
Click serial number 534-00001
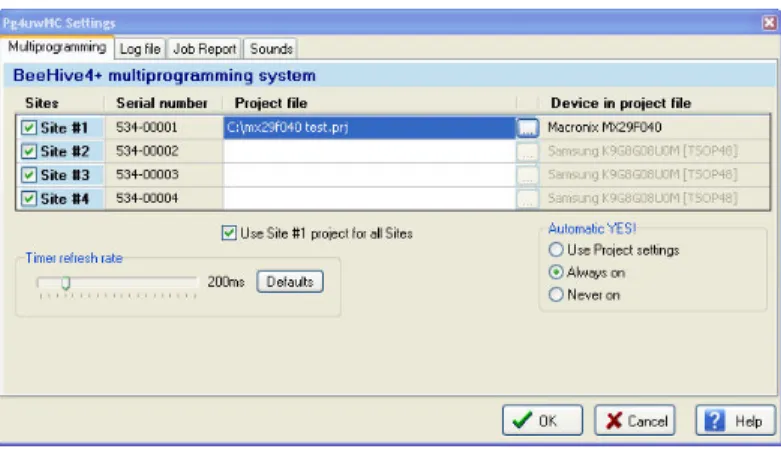point(147,127)
